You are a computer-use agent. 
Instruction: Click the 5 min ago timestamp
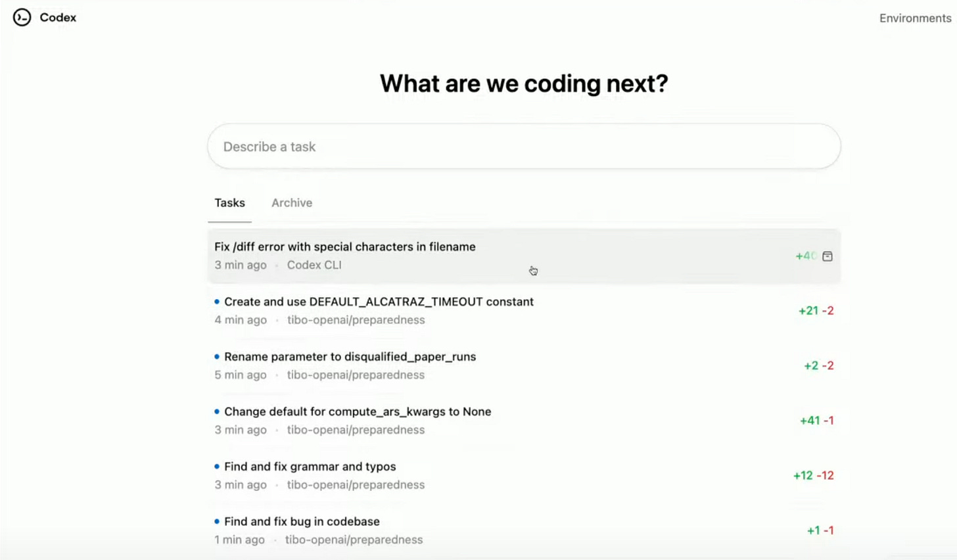241,375
